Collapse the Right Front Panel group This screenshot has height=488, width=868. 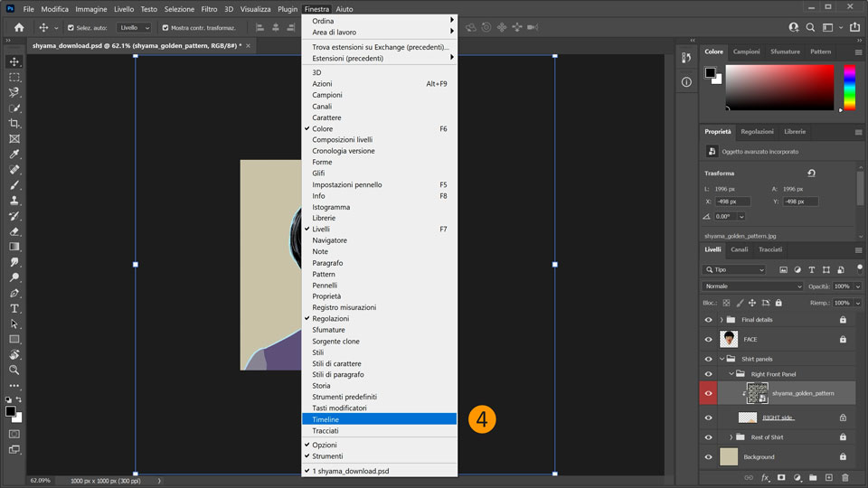pyautogui.click(x=731, y=374)
